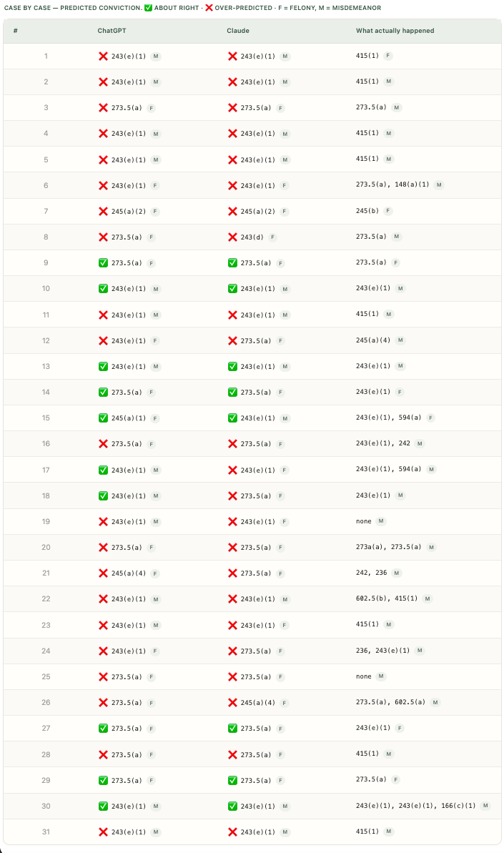Viewport: 504px width, 853px height.
Task: Click the # column header
Action: pos(15,31)
